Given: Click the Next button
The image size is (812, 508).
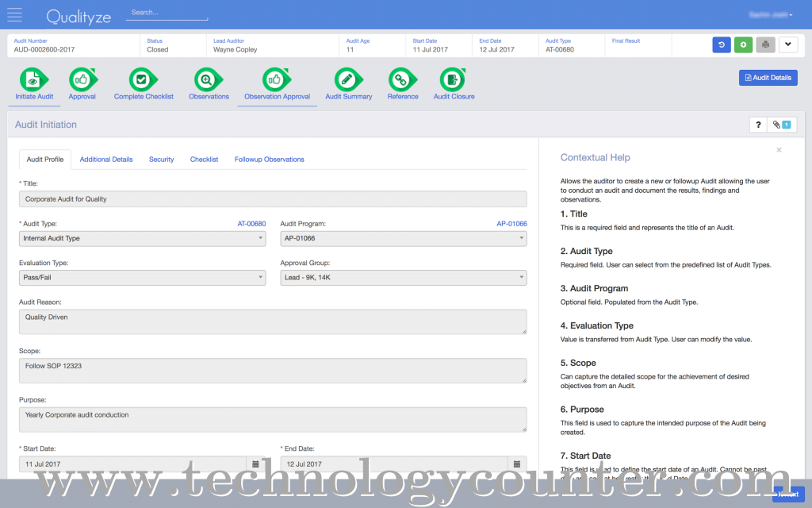Looking at the screenshot, I should [x=789, y=494].
